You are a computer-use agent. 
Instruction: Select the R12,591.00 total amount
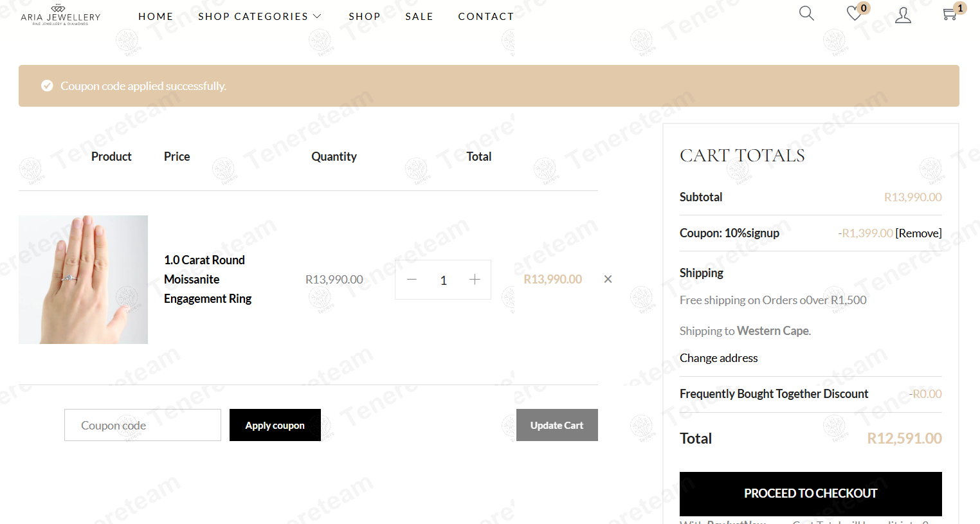tap(904, 438)
